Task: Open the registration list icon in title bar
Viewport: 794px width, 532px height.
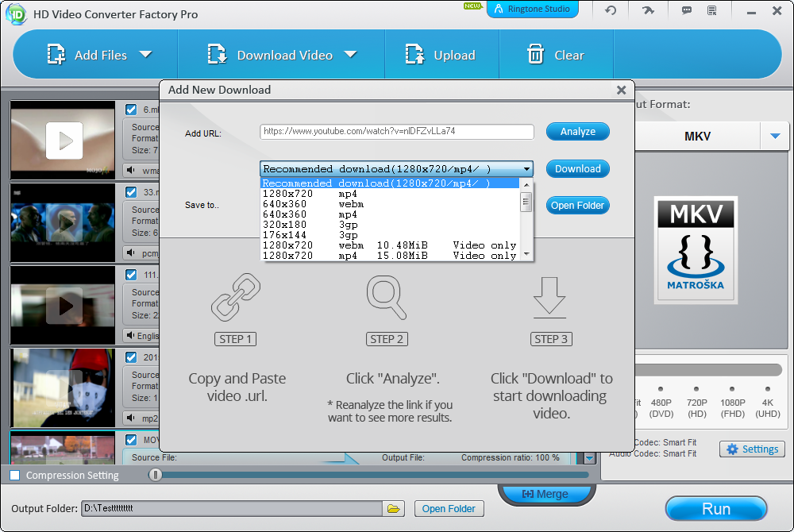Action: click(x=712, y=10)
